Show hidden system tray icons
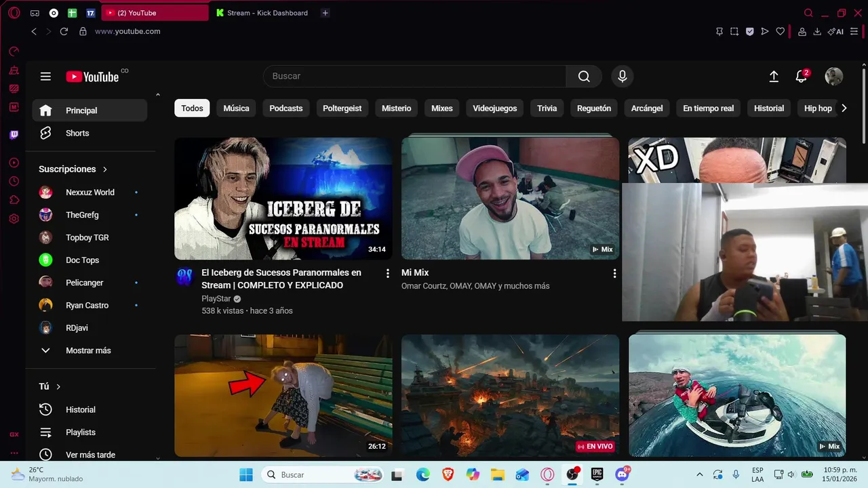The width and height of the screenshot is (868, 488). tap(700, 474)
